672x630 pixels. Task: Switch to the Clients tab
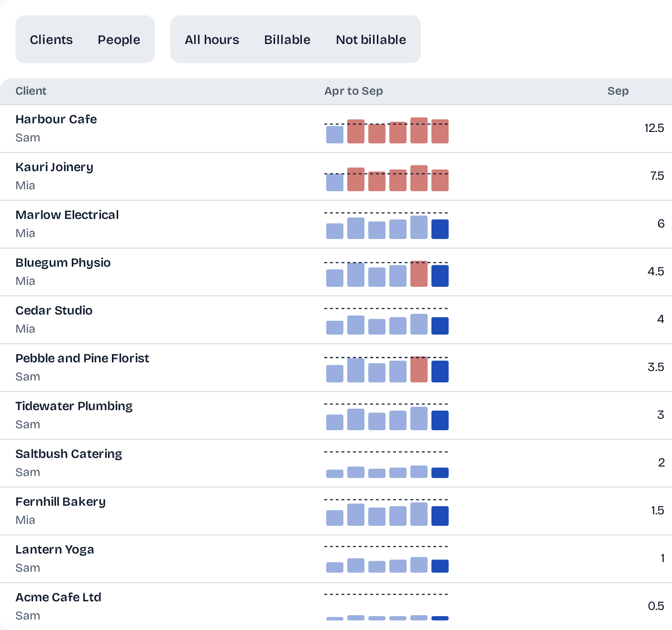(51, 40)
